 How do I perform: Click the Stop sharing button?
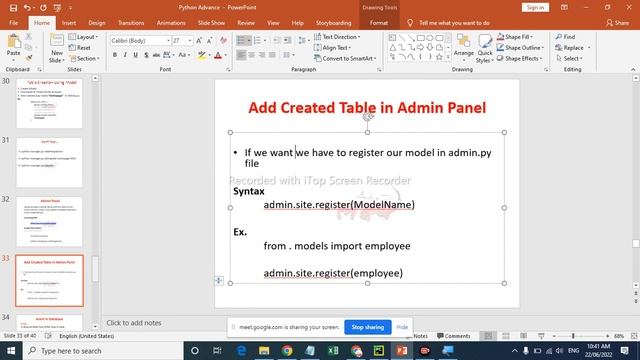(368, 327)
